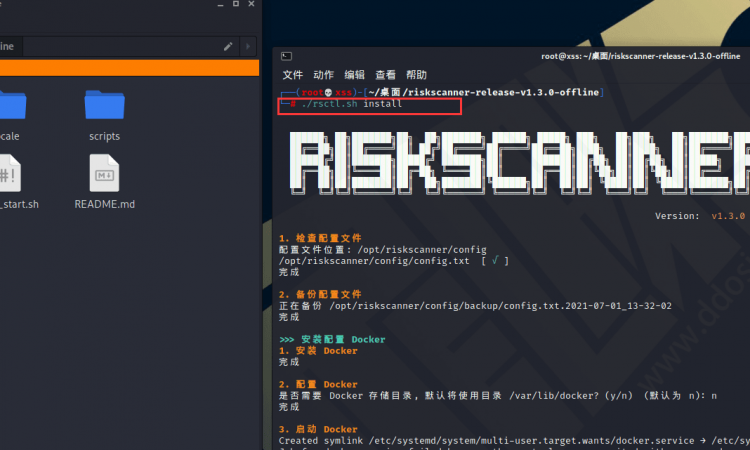Open the README.md file
The width and height of the screenshot is (750, 450).
[x=104, y=173]
